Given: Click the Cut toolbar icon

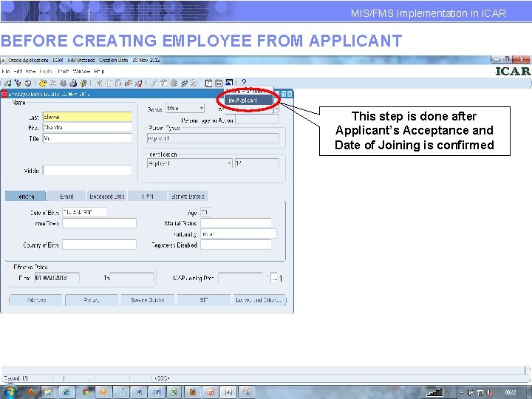Looking at the screenshot, I should [x=98, y=83].
